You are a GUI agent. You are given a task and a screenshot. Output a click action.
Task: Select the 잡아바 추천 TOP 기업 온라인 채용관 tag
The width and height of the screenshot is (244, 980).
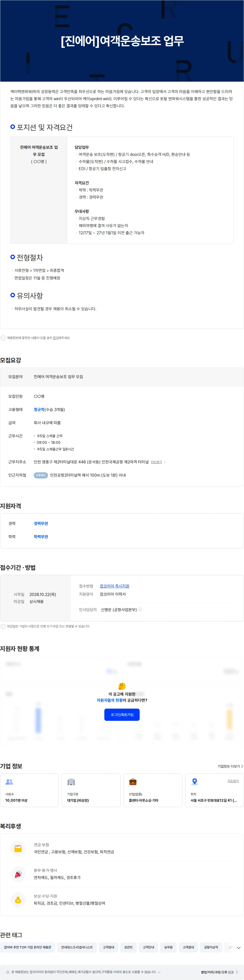click(x=27, y=947)
